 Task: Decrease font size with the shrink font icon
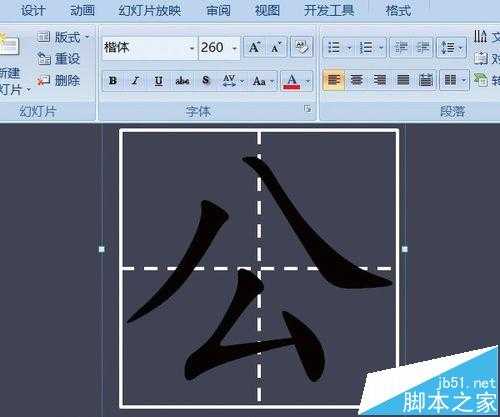(x=276, y=48)
